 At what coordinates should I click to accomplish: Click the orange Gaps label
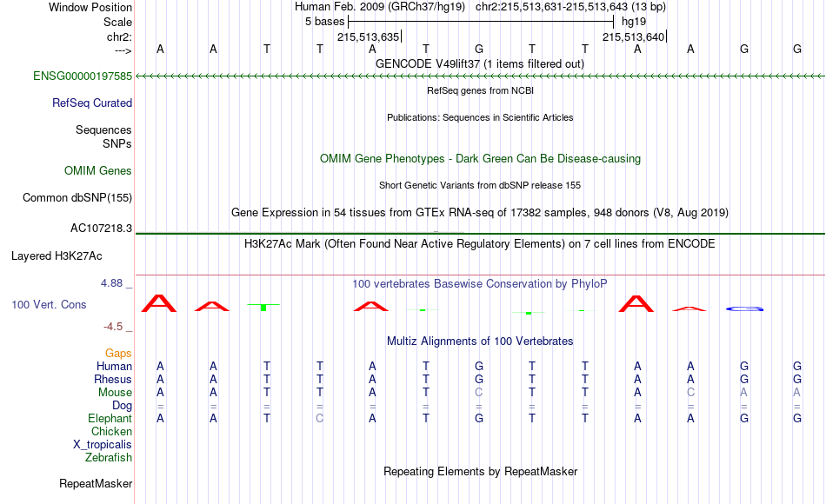118,353
